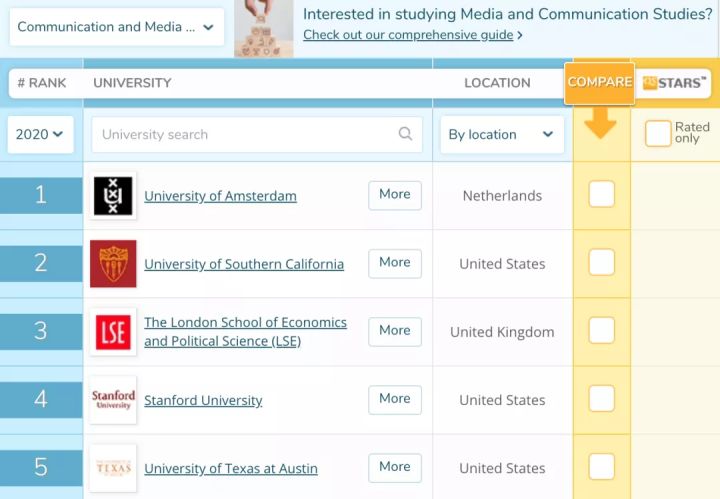Click the University of Amsterdam logo
This screenshot has width=720, height=499.
point(113,196)
